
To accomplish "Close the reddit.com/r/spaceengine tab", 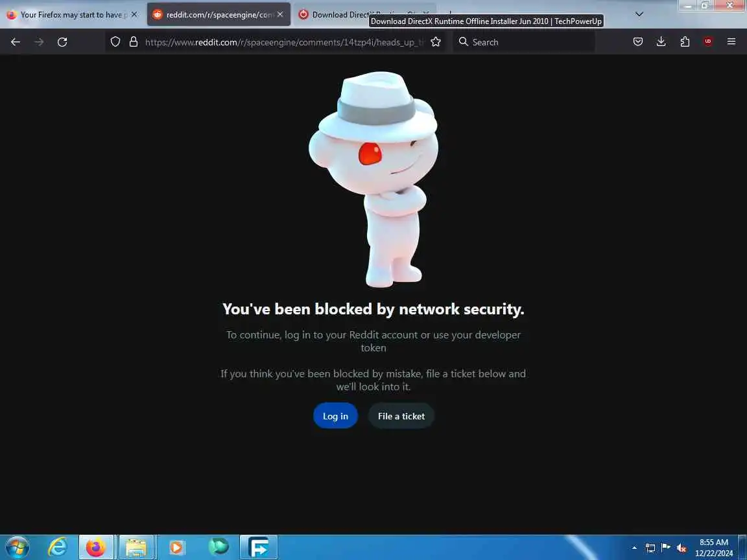I will coord(280,15).
